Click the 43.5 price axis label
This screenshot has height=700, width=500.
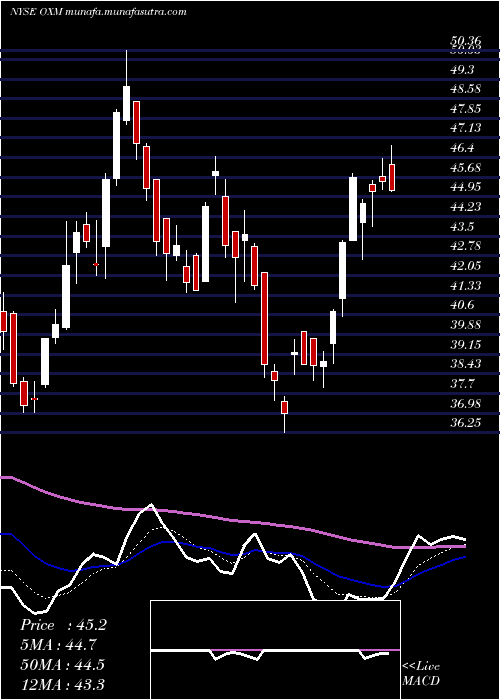pos(462,227)
